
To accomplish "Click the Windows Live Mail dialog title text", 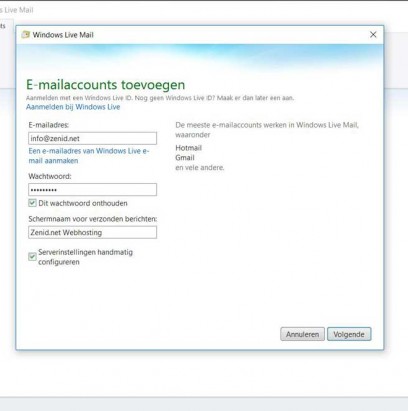I will click(63, 35).
